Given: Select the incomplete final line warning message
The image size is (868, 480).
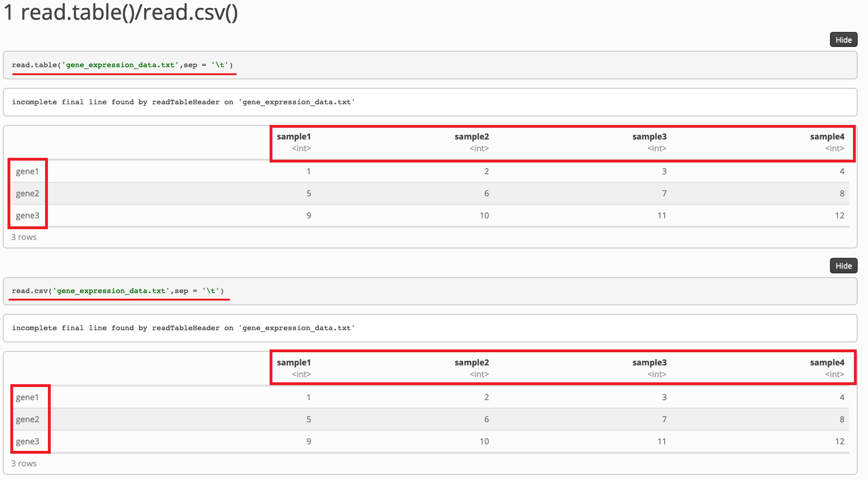Looking at the screenshot, I should (x=183, y=102).
